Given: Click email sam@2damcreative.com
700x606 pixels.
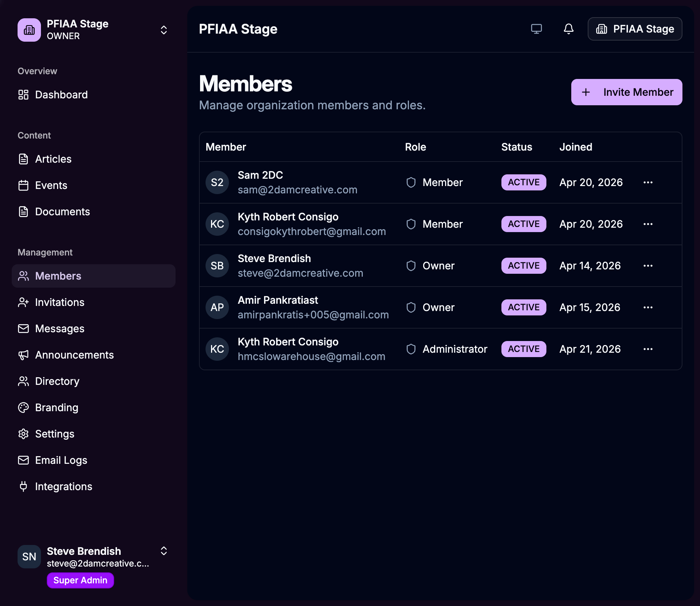Looking at the screenshot, I should point(297,190).
